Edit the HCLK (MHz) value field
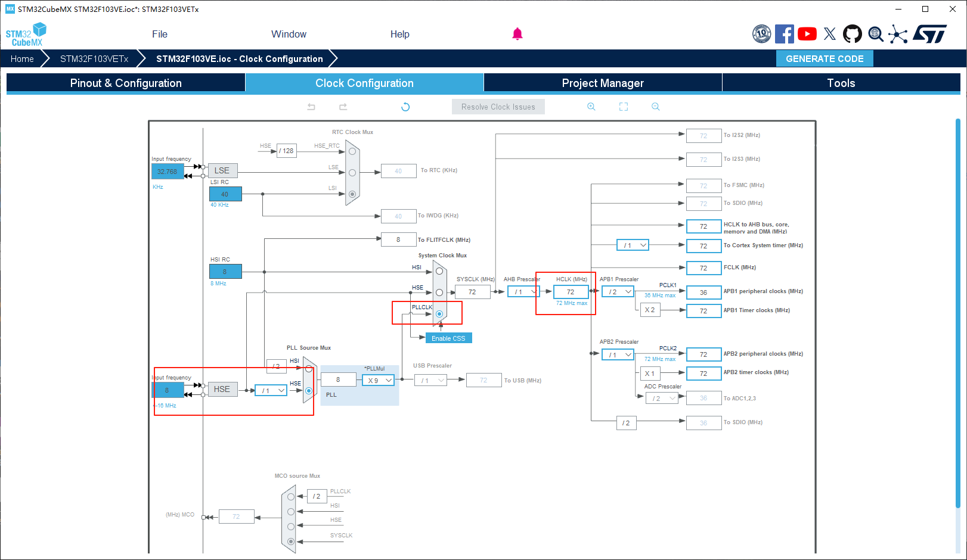The width and height of the screenshot is (967, 560). click(571, 292)
